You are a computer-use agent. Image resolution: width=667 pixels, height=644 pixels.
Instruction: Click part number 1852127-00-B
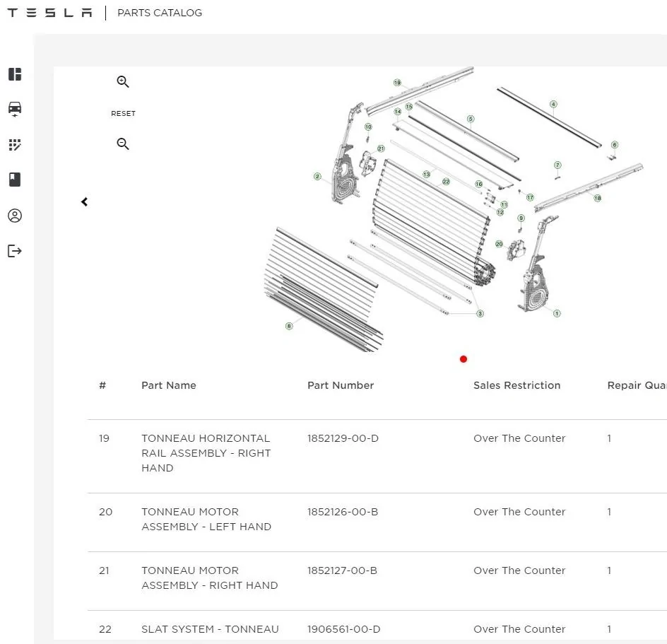point(342,570)
